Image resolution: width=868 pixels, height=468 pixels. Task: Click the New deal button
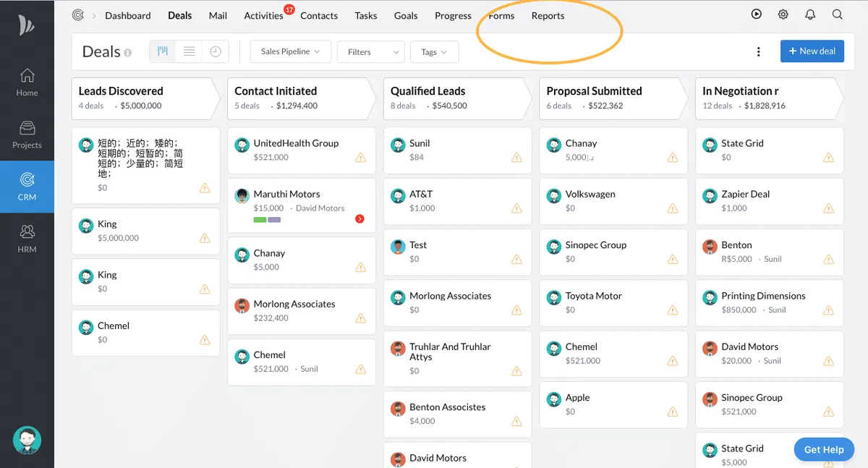point(812,51)
